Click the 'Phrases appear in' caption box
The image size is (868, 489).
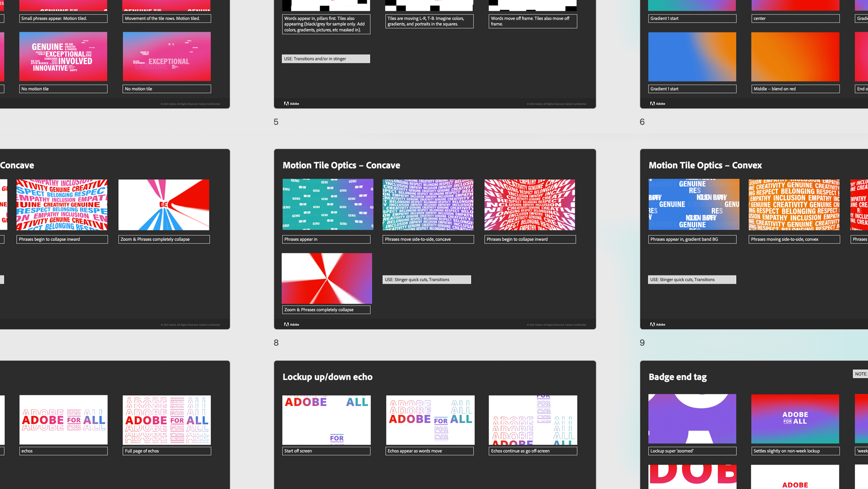(326, 239)
